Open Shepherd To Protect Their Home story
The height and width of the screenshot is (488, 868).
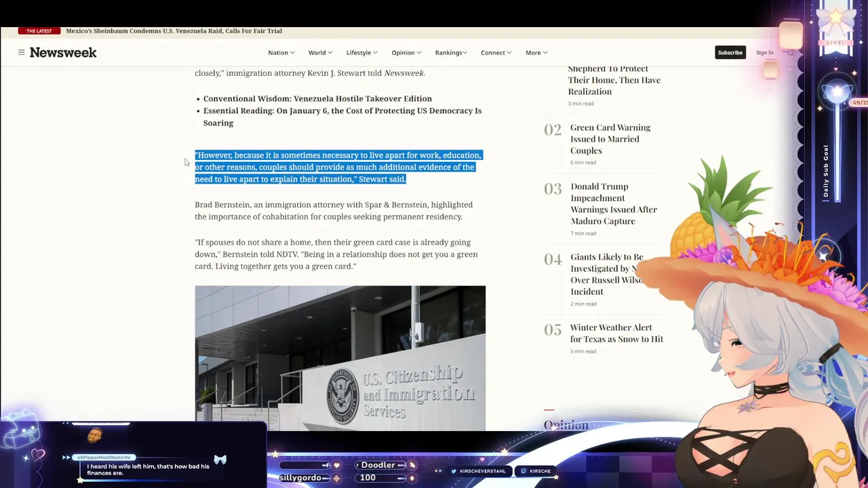[x=614, y=80]
